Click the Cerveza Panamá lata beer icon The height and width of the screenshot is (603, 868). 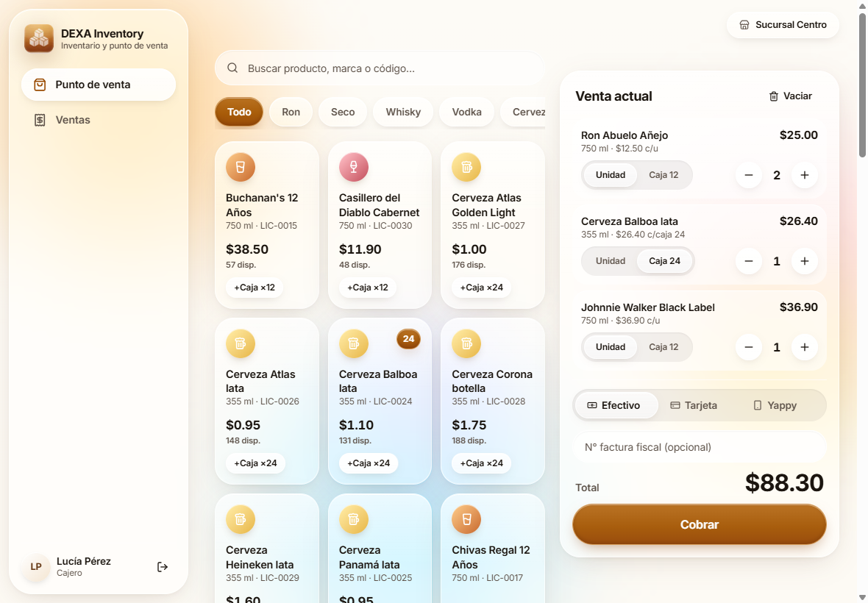pyautogui.click(x=354, y=519)
